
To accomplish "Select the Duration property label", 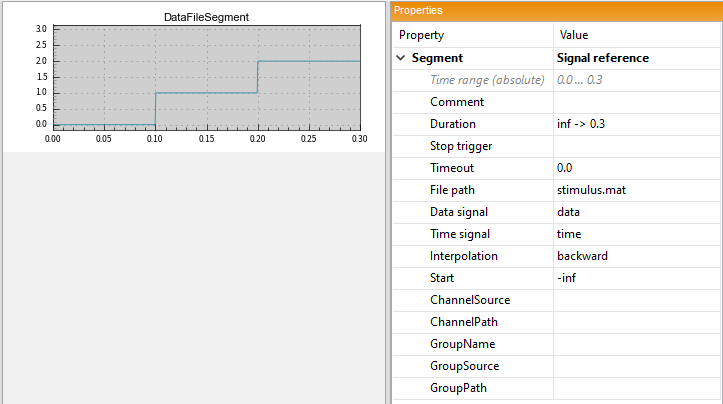I will (453, 124).
